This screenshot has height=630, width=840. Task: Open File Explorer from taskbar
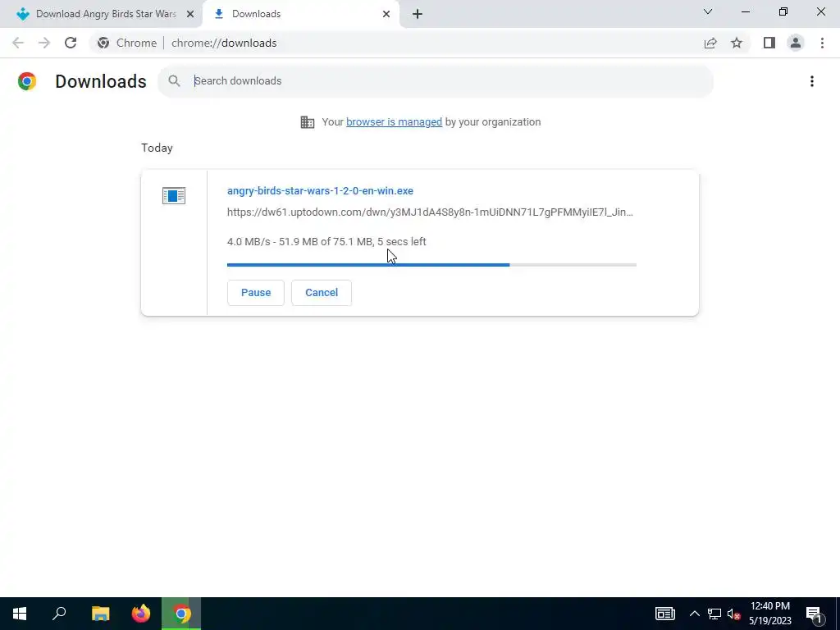point(100,614)
